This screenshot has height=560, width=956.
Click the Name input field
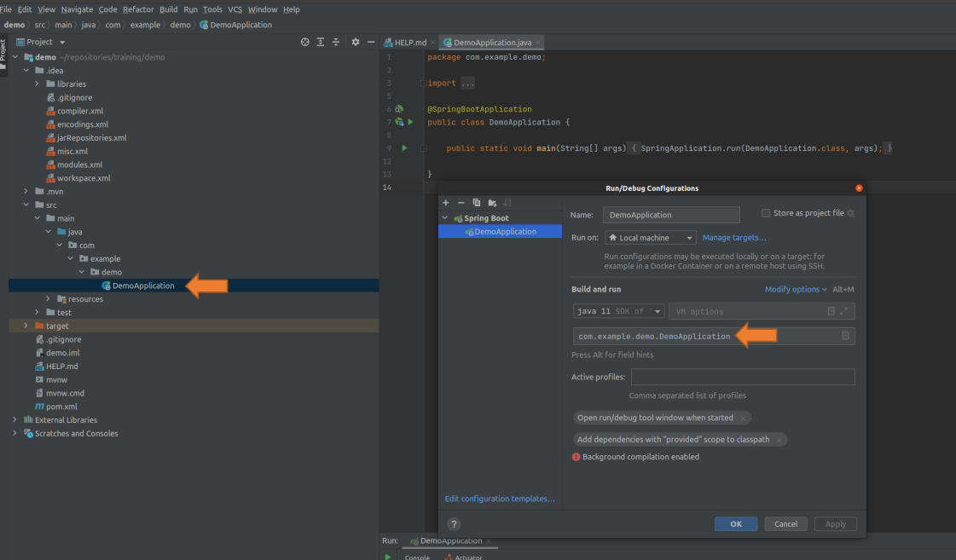671,215
